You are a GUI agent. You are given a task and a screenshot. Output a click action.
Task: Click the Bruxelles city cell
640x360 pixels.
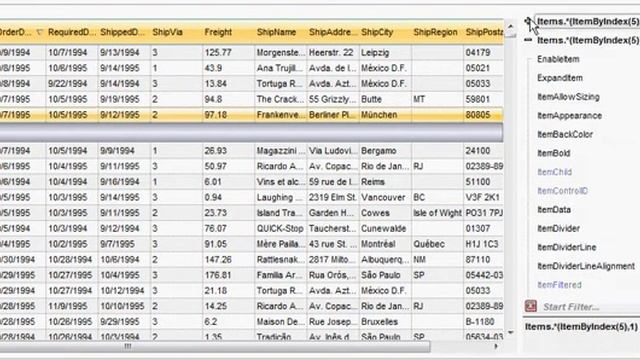385,322
